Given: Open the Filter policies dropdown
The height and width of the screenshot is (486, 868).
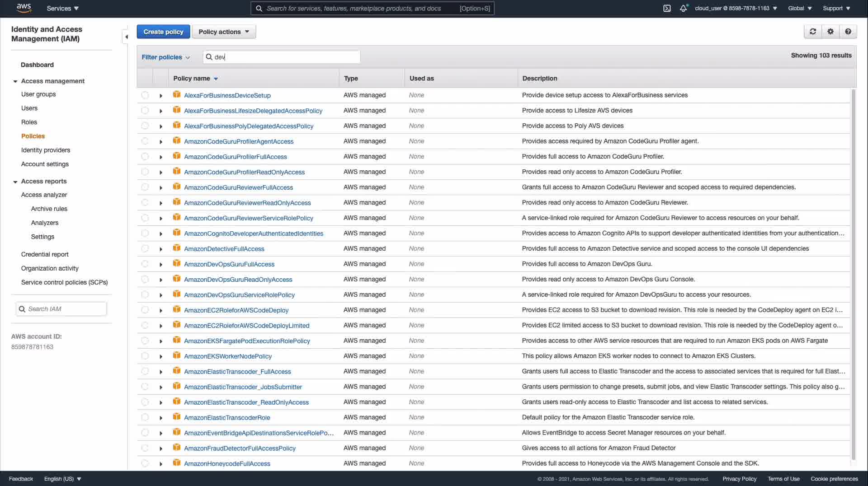Looking at the screenshot, I should 165,57.
